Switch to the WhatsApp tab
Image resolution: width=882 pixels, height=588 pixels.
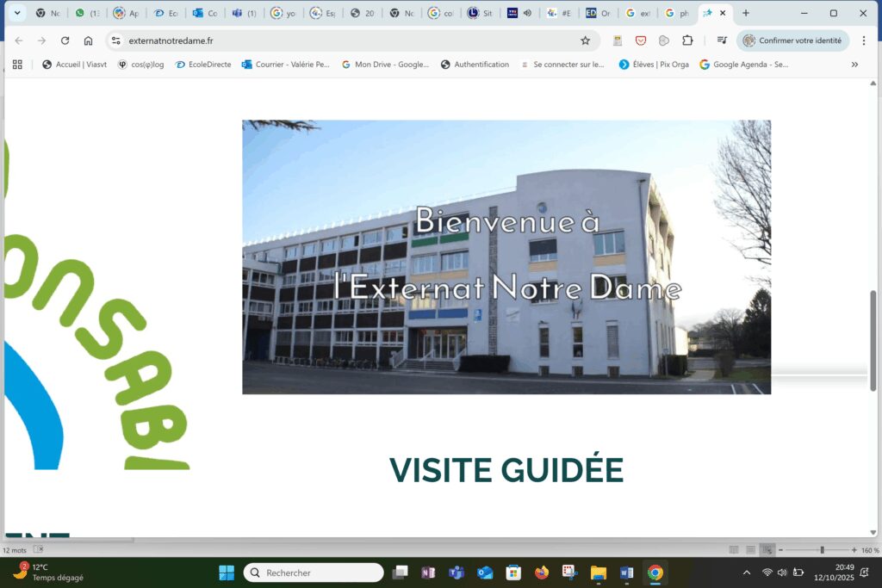pos(86,13)
